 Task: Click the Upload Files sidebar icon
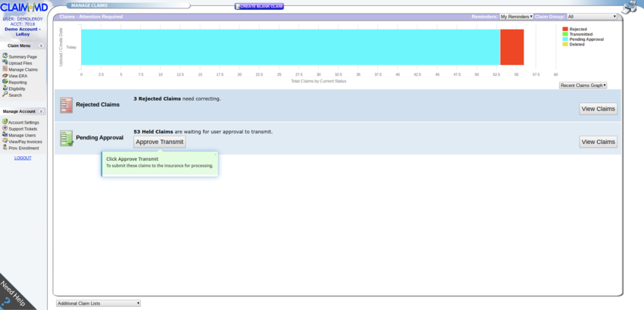(5, 63)
